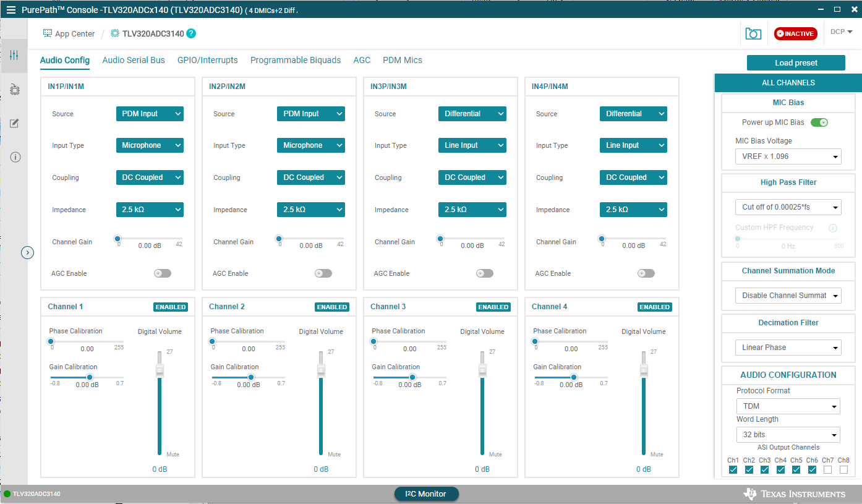Viewport: 862px width, 504px height.
Task: Open the info page in the sidebar
Action: click(15, 157)
